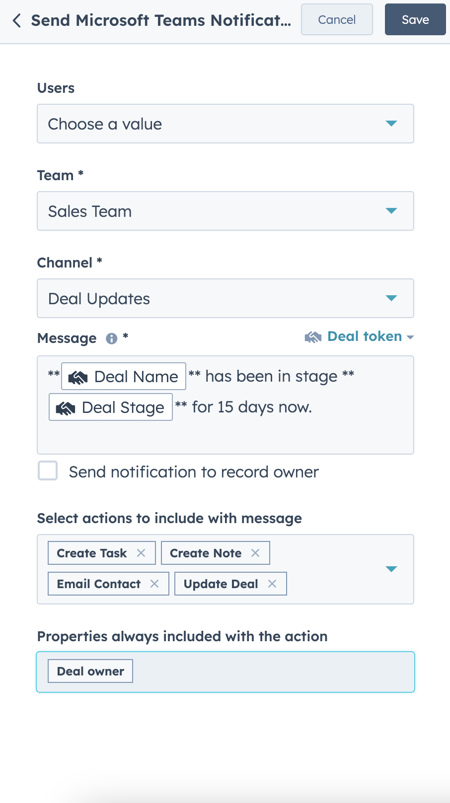Click the Cancel button

click(337, 19)
